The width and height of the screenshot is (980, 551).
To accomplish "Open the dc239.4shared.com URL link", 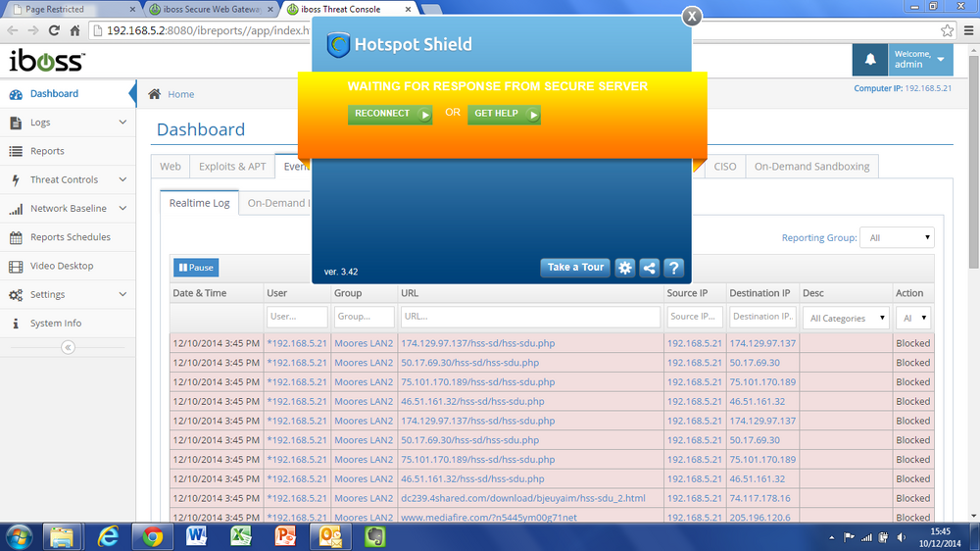I will [523, 498].
